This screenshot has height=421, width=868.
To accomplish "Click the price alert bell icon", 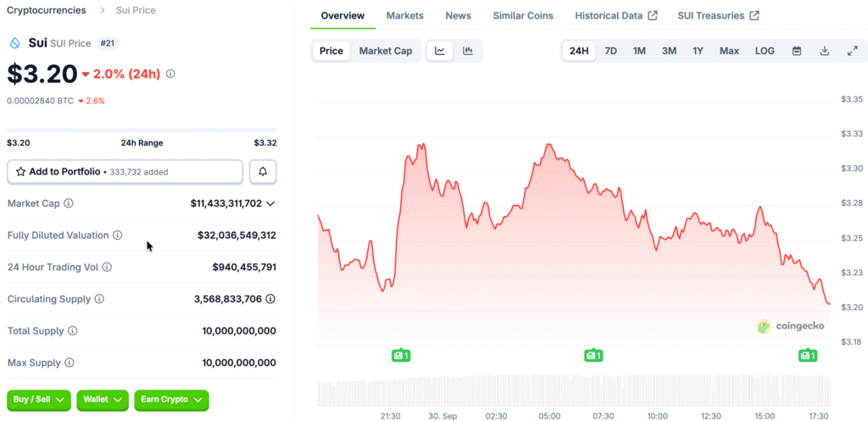I will [263, 172].
